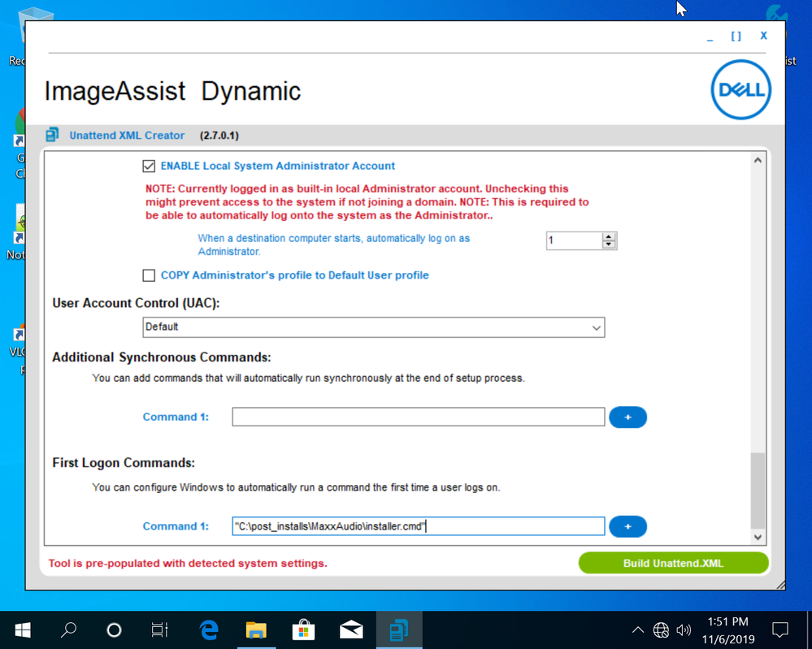Click the ImageAssist Dynamic title
This screenshot has width=812, height=649.
pos(172,91)
